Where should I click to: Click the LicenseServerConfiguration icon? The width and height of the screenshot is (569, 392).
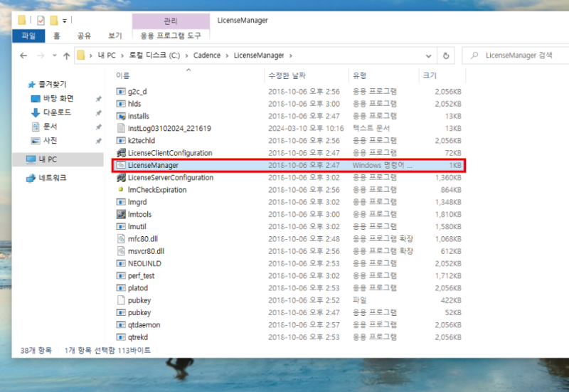[121, 177]
